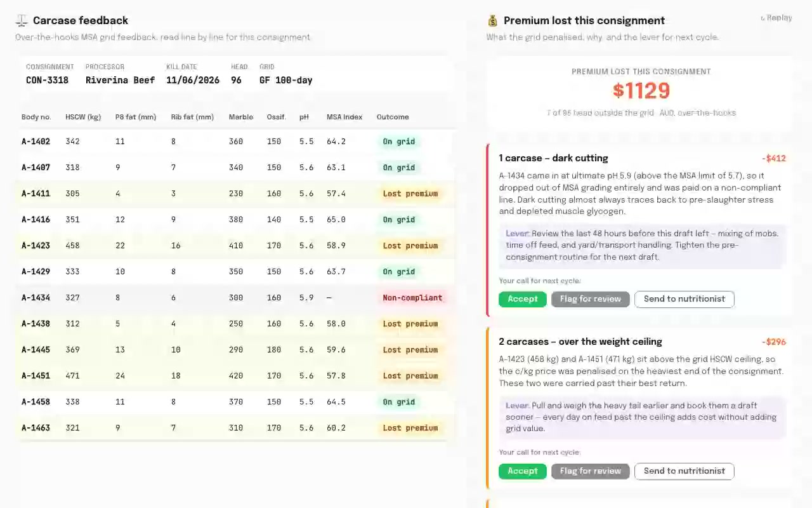Select body number A-1423

coord(36,246)
